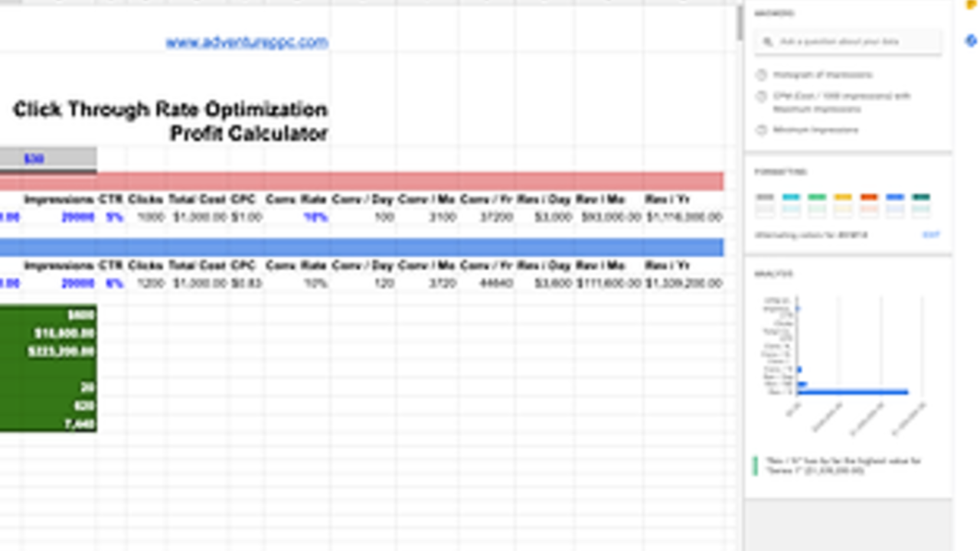Click the Edit link for alternating colors
The image size is (980, 551).
pyautogui.click(x=931, y=235)
